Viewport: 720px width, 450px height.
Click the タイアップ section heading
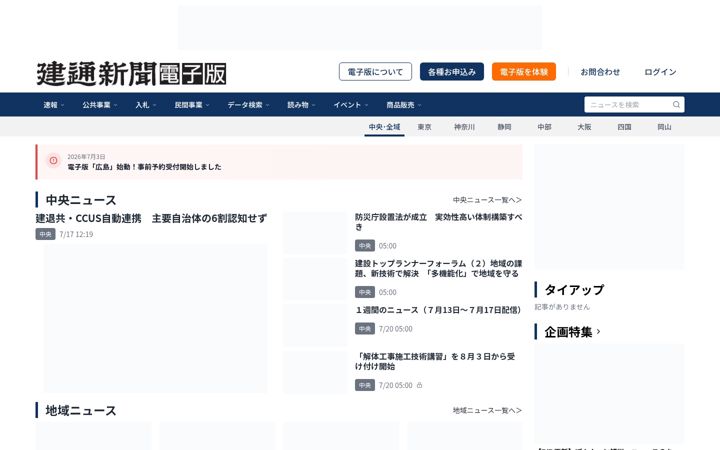[574, 290]
